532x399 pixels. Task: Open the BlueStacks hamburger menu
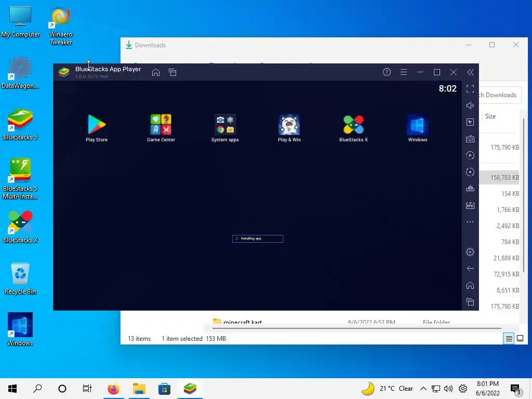click(403, 72)
